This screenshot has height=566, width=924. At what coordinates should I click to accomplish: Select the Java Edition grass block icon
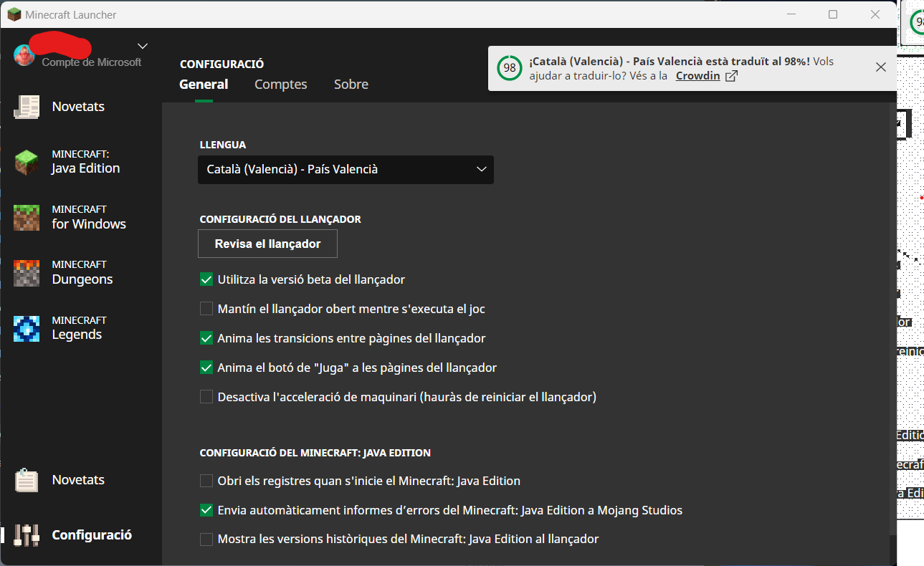click(27, 162)
